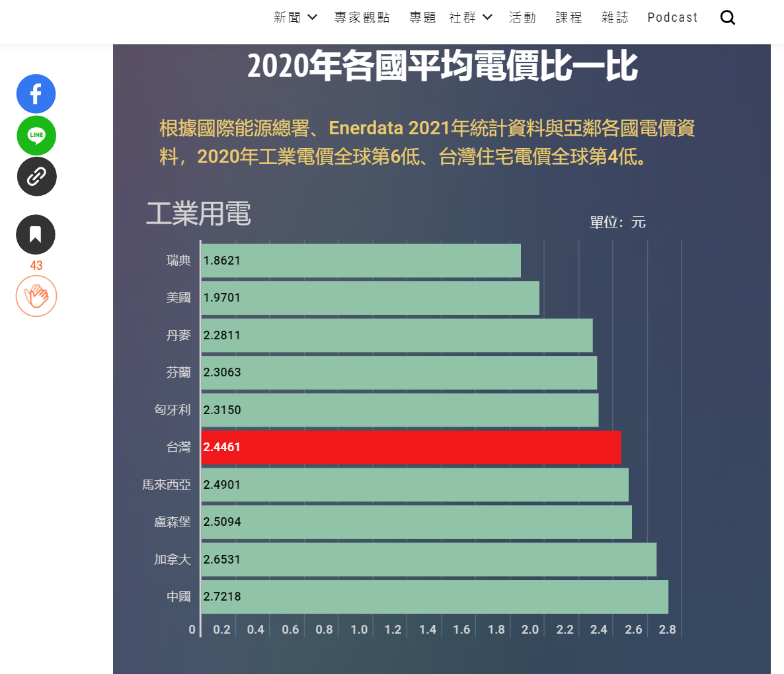The height and width of the screenshot is (674, 784).
Task: Click the 2.8 axis tick label
Action: click(x=668, y=630)
